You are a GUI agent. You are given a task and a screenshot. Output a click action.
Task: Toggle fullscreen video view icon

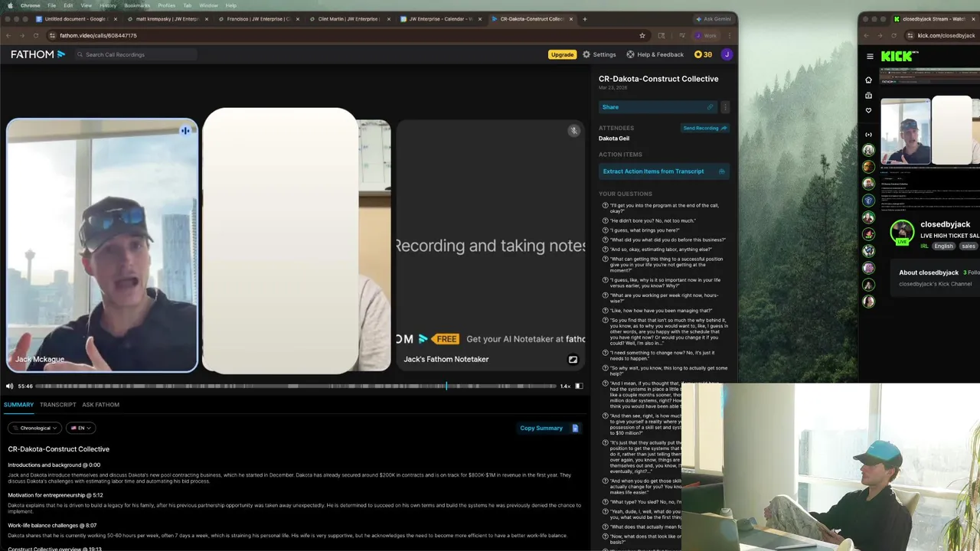tap(579, 386)
